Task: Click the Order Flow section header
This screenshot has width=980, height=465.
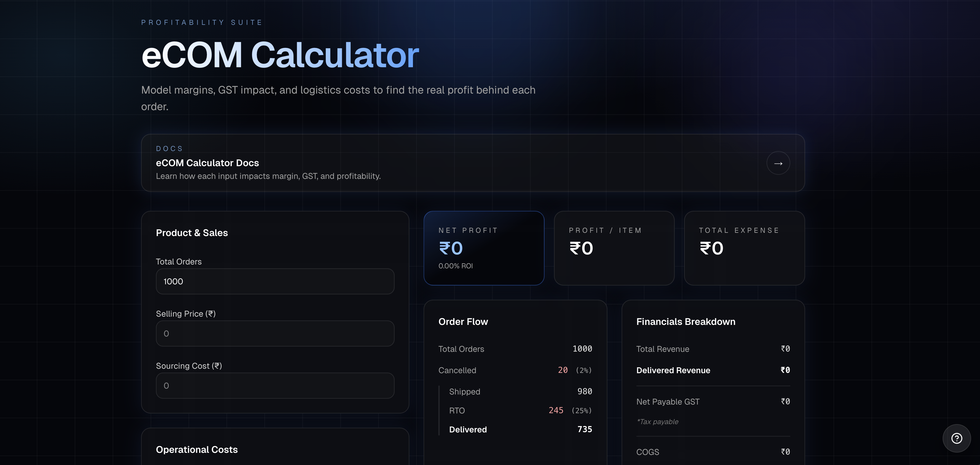Action: [463, 321]
